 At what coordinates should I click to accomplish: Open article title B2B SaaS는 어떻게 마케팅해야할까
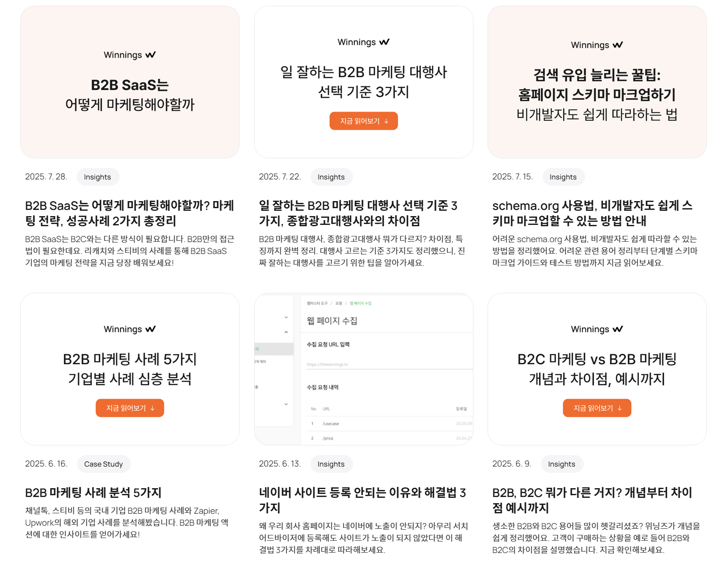coord(130,213)
